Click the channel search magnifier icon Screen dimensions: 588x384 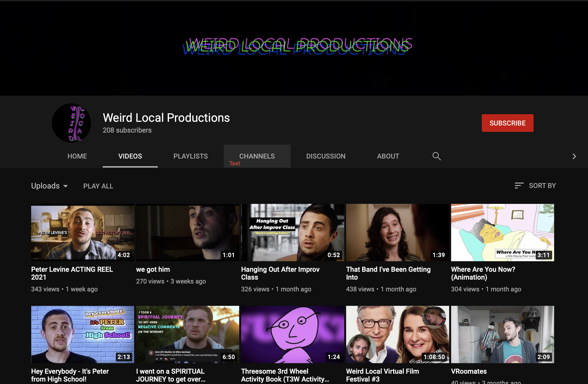[436, 156]
